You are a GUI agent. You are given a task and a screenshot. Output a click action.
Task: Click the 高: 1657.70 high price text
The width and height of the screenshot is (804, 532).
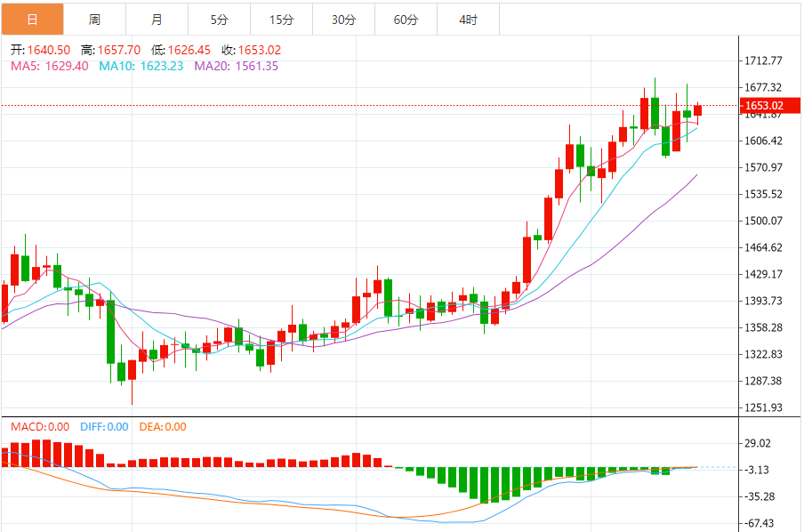click(x=110, y=51)
